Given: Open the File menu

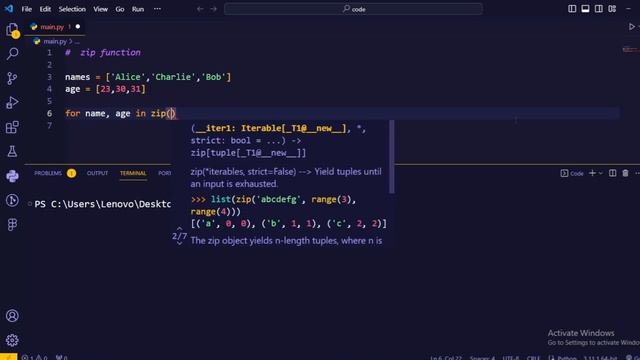Looking at the screenshot, I should 27,9.
